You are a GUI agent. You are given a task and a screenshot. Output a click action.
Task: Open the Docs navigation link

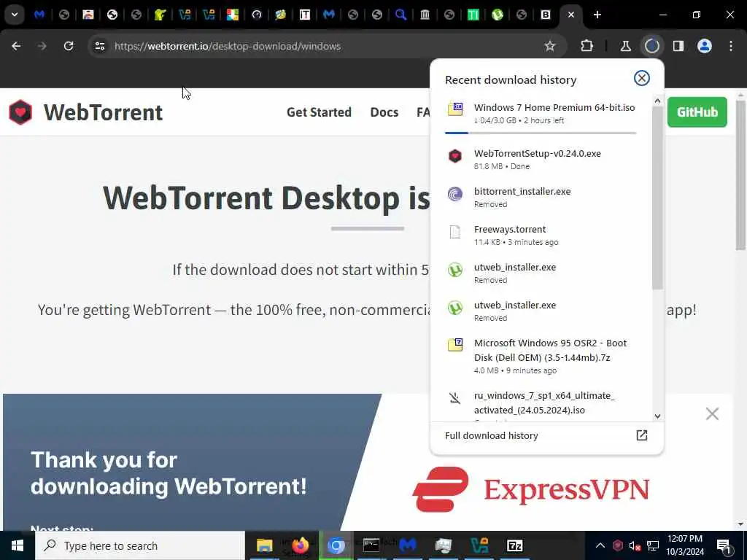[x=384, y=112]
